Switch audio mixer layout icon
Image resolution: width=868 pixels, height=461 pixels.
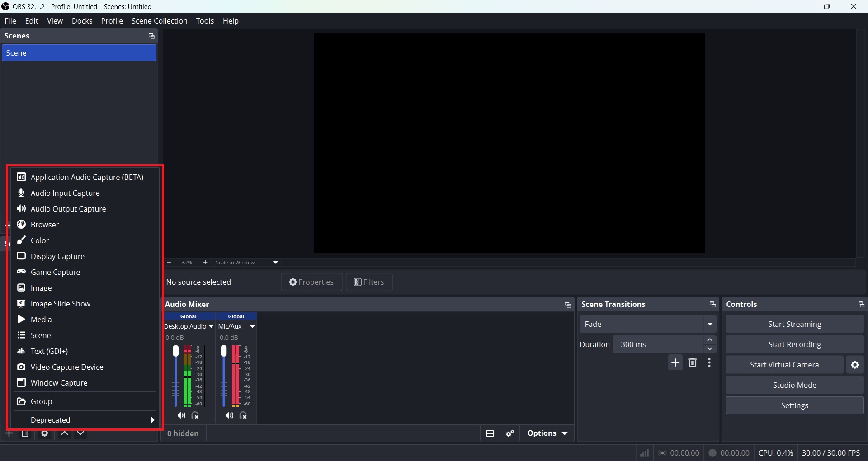click(x=490, y=433)
